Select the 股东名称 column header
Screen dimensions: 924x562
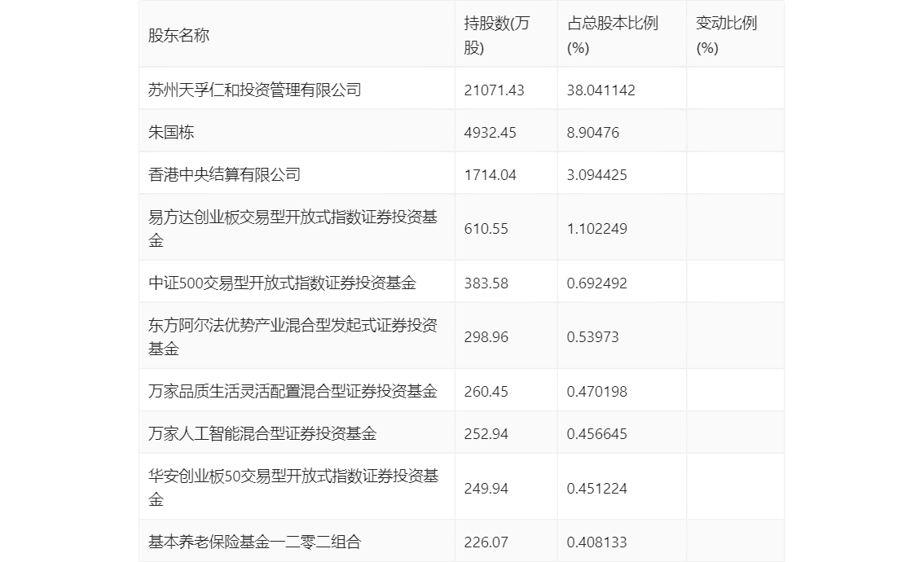[178, 35]
